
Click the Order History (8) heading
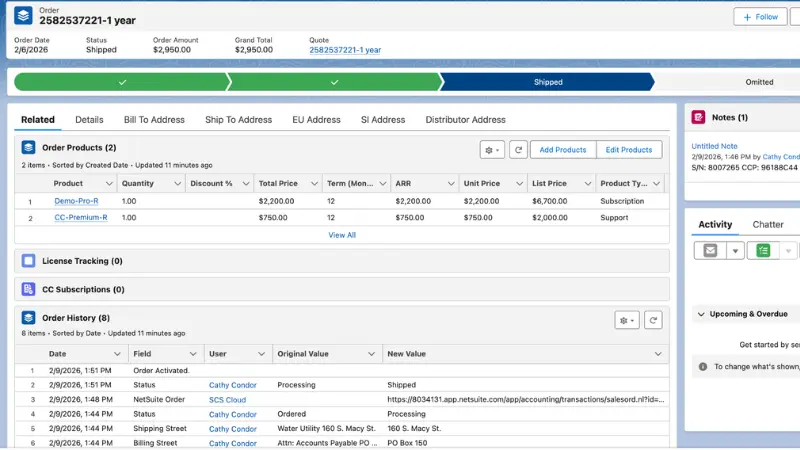76,318
